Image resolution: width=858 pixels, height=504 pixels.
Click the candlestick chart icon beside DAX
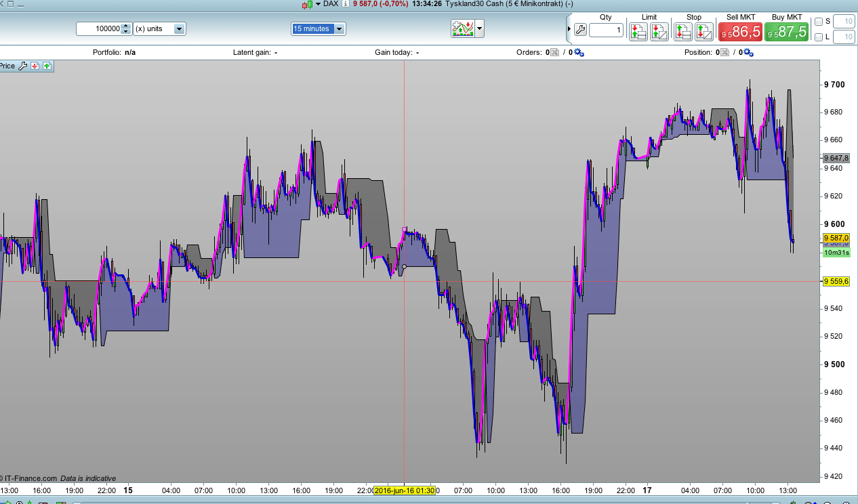click(x=308, y=4)
